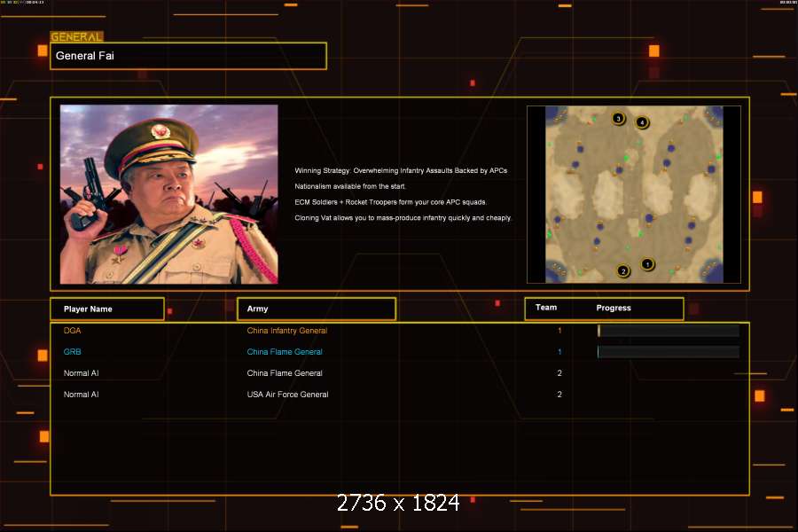Click the Progress column header

[614, 308]
